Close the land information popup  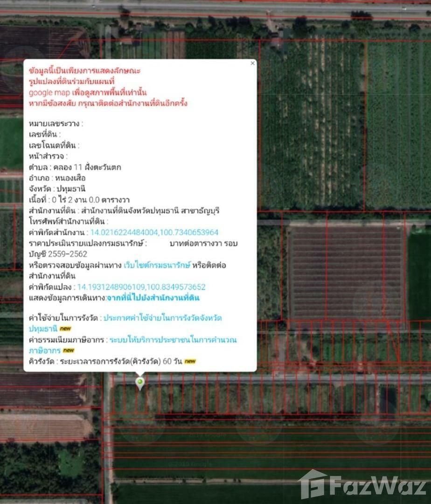(252, 63)
